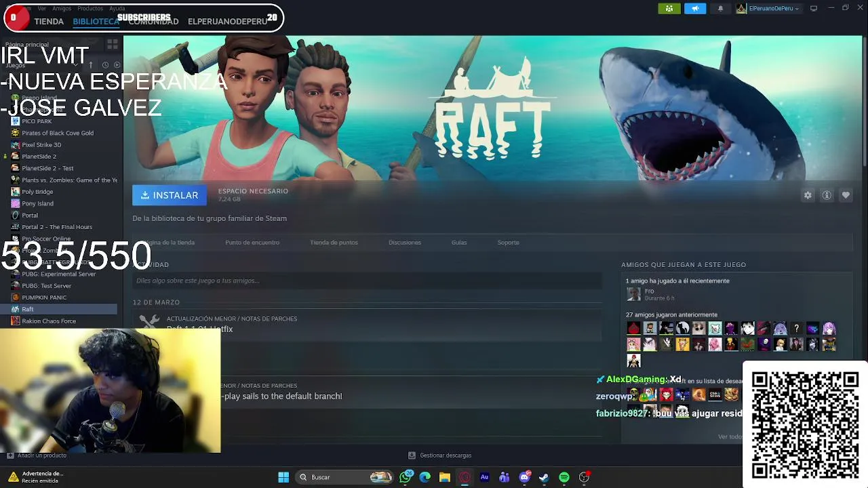
Task: Open Spotify from the taskbar
Action: 564,477
